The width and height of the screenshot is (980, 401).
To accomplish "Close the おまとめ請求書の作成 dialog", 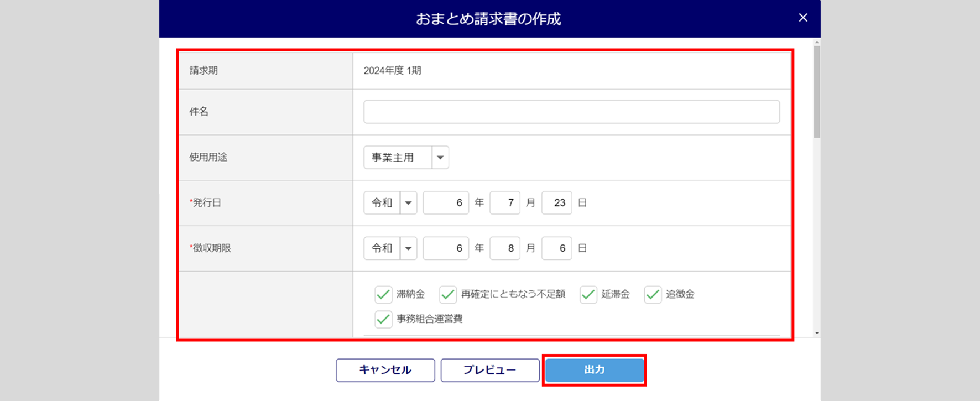I will 803,18.
